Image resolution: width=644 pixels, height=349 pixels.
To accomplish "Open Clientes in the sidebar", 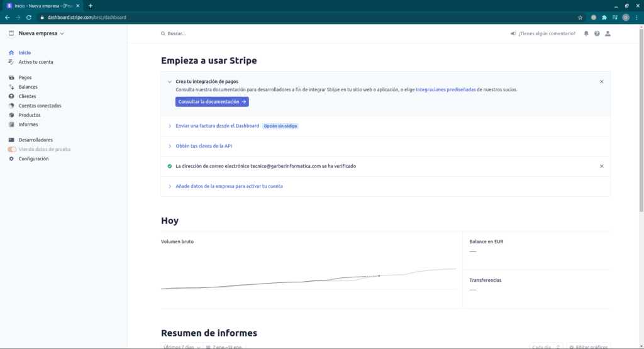I will 27,96.
